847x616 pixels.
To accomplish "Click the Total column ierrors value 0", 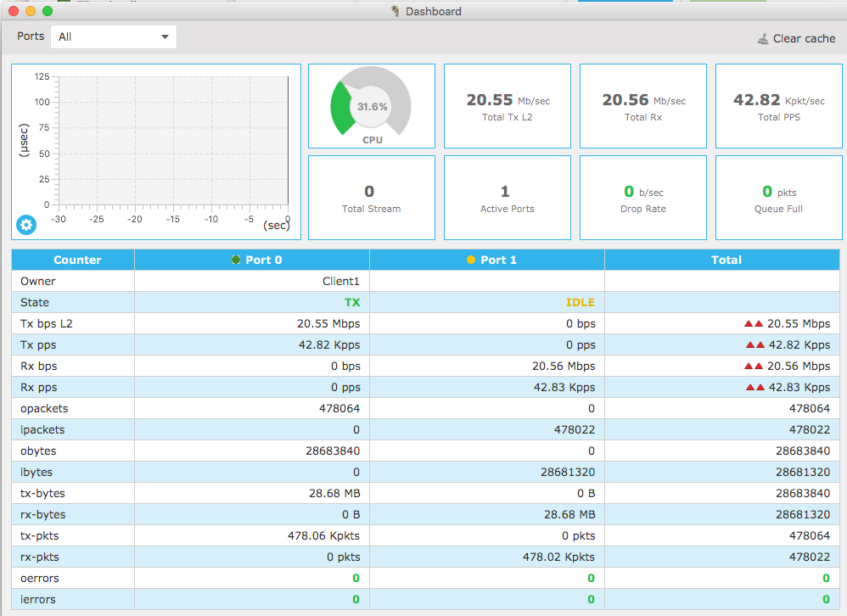I will coord(826,599).
